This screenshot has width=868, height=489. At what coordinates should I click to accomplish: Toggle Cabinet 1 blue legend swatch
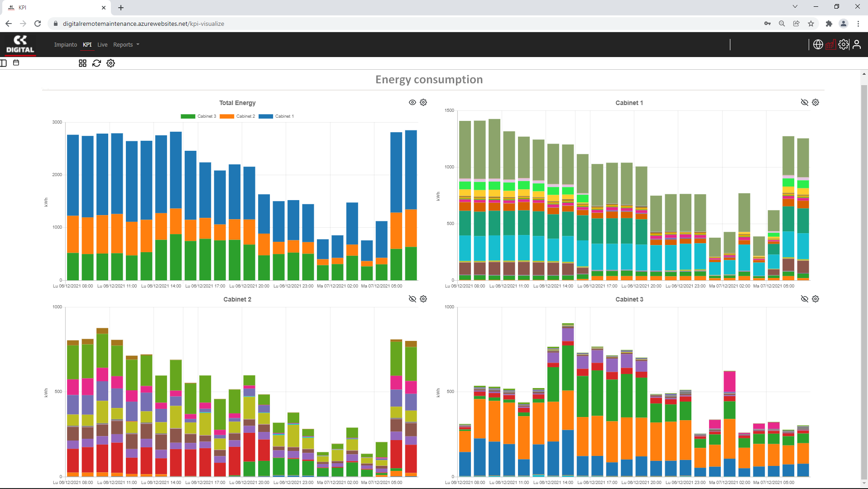click(x=266, y=116)
